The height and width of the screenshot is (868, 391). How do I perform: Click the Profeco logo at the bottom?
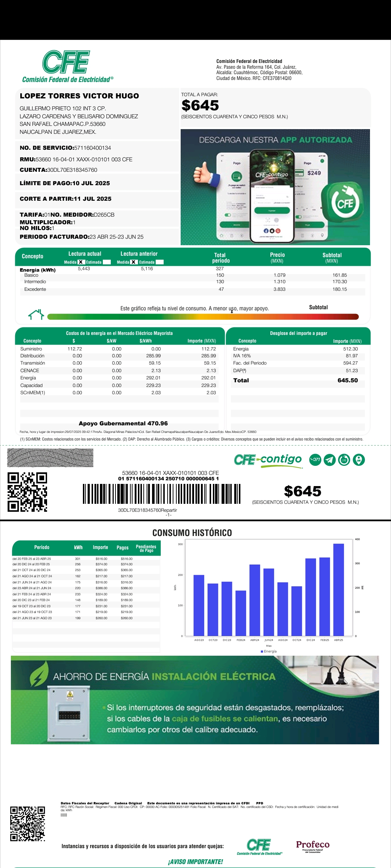tap(312, 846)
